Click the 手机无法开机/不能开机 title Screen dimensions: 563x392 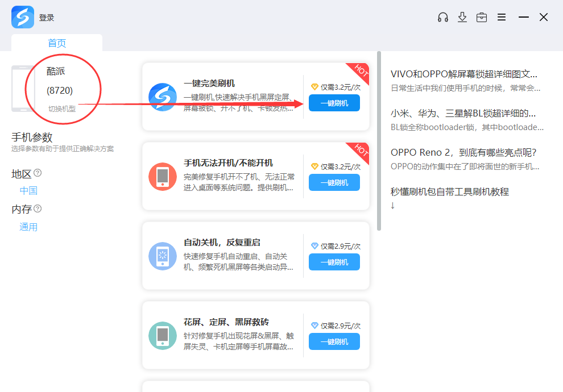229,163
